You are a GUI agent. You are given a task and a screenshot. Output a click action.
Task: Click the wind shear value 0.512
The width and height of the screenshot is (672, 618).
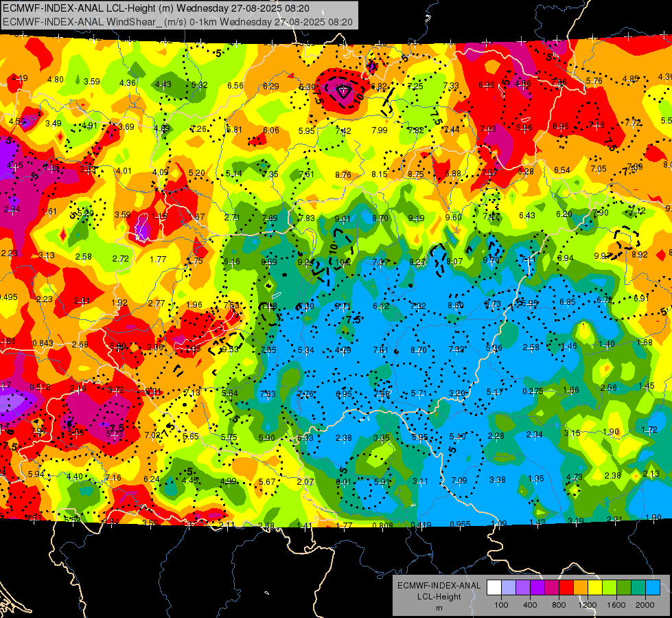click(40, 387)
